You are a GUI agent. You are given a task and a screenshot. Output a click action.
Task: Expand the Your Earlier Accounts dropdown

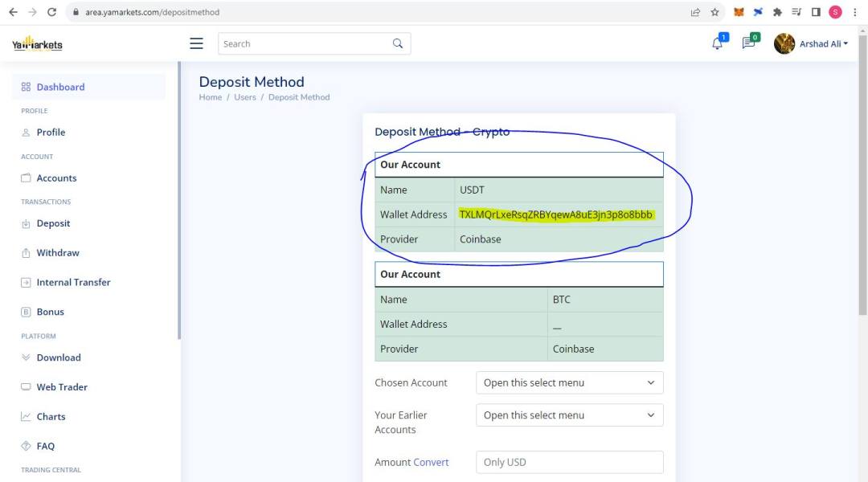pos(569,415)
